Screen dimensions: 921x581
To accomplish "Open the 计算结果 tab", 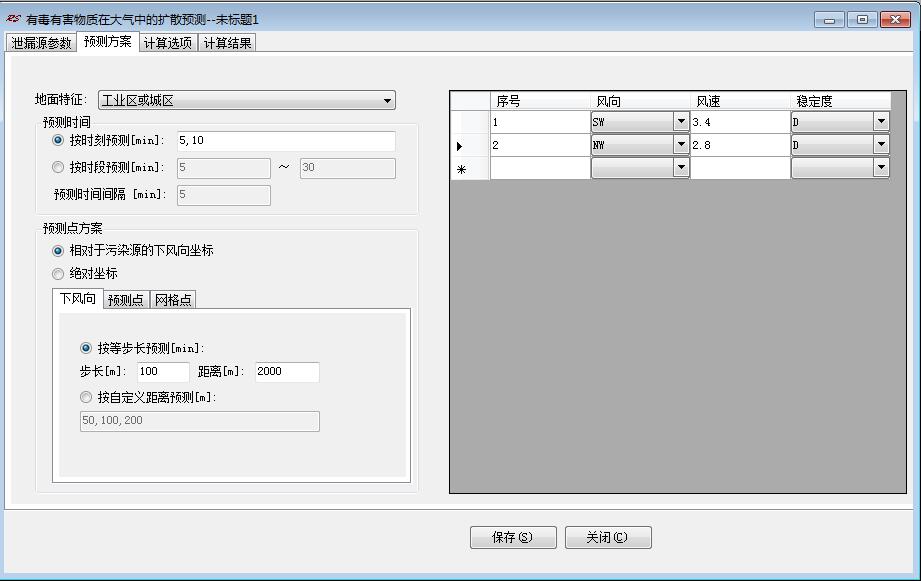I will 227,43.
